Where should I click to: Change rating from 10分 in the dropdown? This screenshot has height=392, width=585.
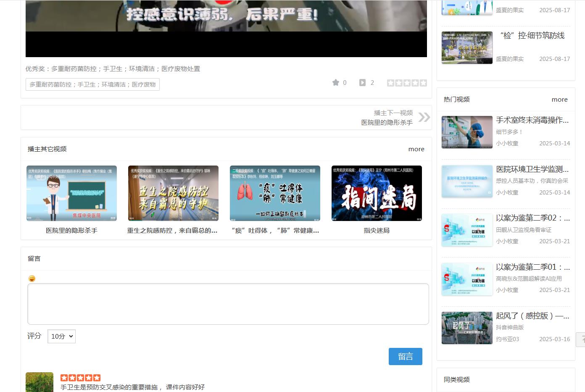[x=61, y=336]
